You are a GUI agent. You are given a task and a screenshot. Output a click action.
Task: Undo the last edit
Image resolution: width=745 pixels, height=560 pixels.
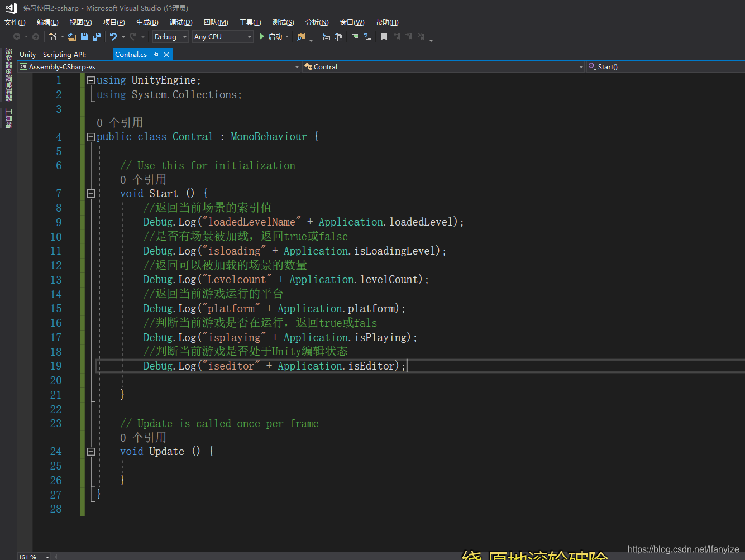113,37
